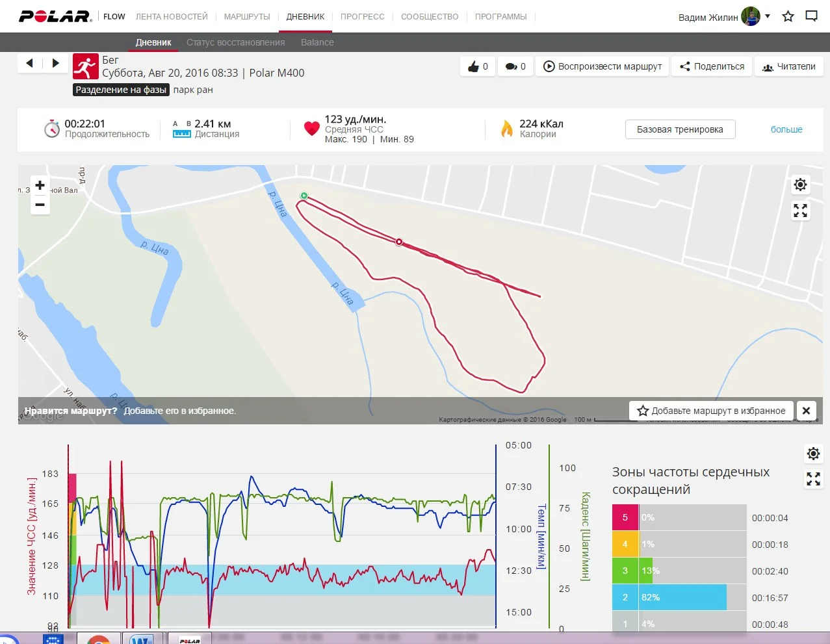
Task: Click the больше link
Action: (786, 129)
